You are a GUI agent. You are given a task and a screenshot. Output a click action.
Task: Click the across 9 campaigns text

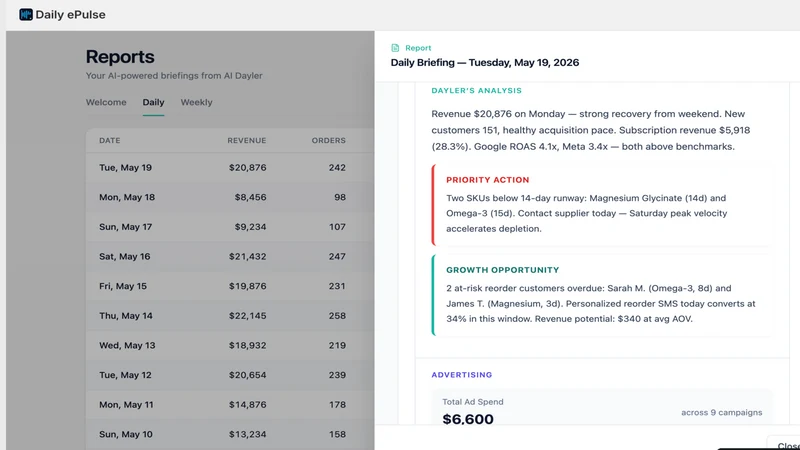(x=721, y=412)
